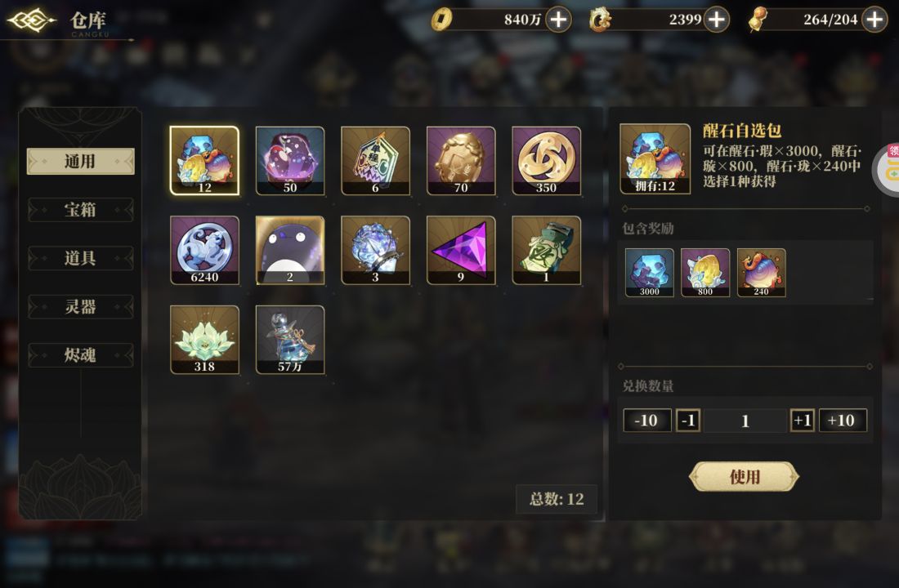The image size is (899, 588).
Task: Select the purple triangle gem item with 9
Action: pos(461,250)
